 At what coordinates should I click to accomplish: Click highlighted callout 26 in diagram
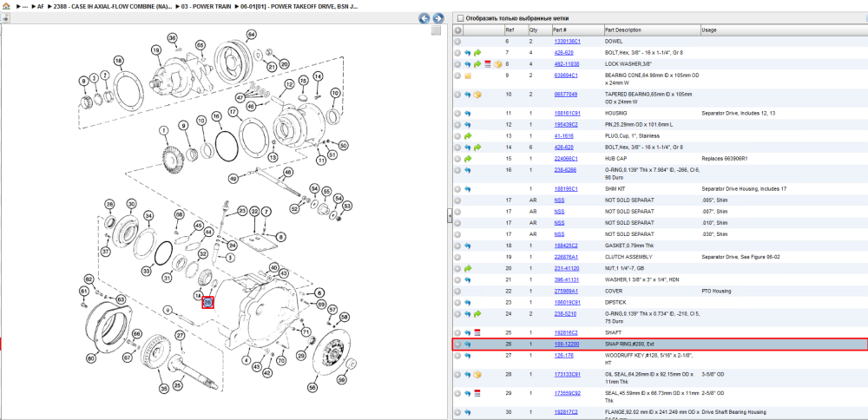207,302
